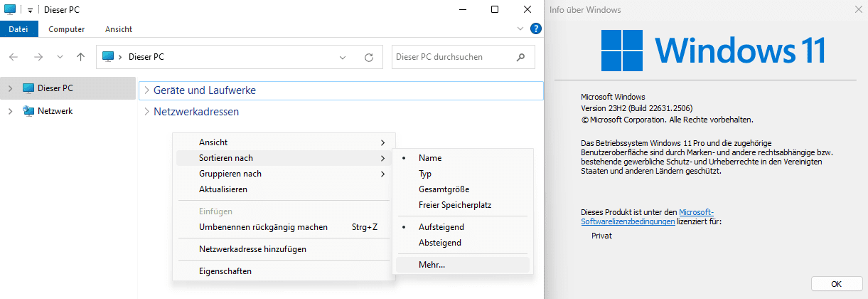
Task: Expand the ribbon with the chevron next to help
Action: (x=520, y=29)
